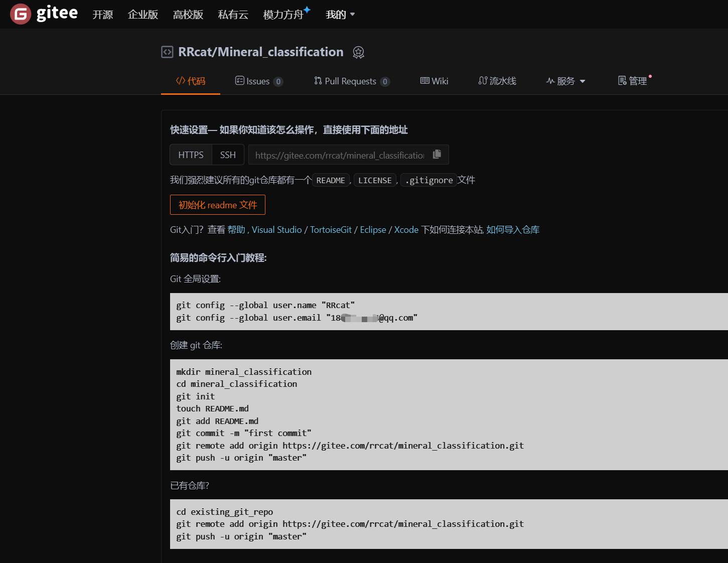Click the repository URL field
Viewport: 728px width, 563px height.
(x=340, y=155)
